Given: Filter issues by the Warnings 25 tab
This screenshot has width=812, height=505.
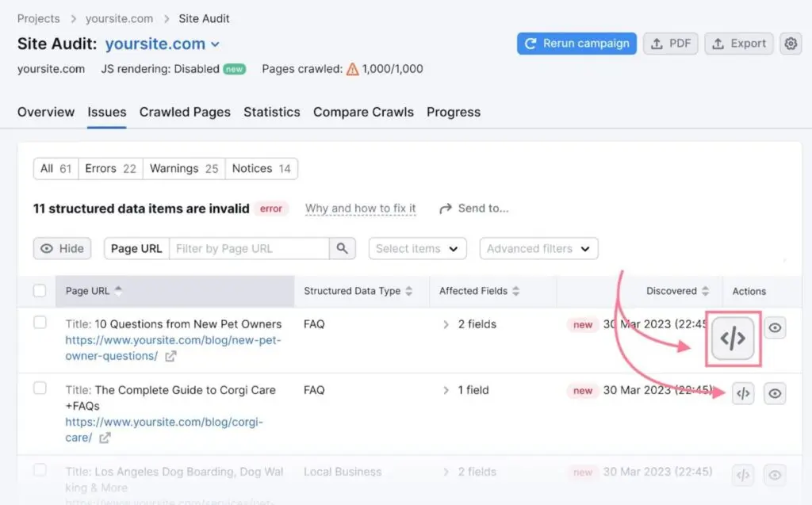Looking at the screenshot, I should [184, 168].
